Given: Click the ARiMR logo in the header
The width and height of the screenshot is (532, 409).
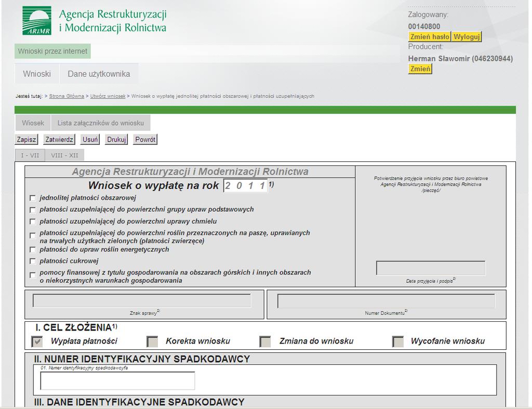Looking at the screenshot, I should pyautogui.click(x=37, y=21).
